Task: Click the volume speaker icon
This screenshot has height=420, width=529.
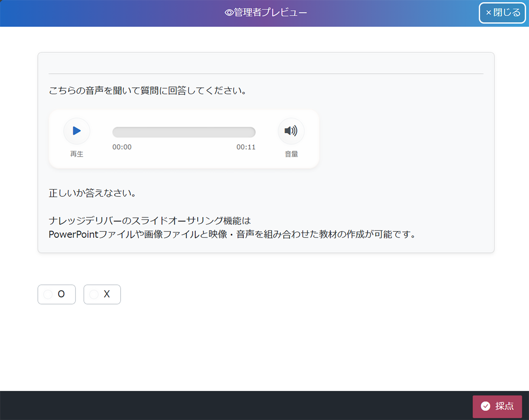Action: (291, 131)
